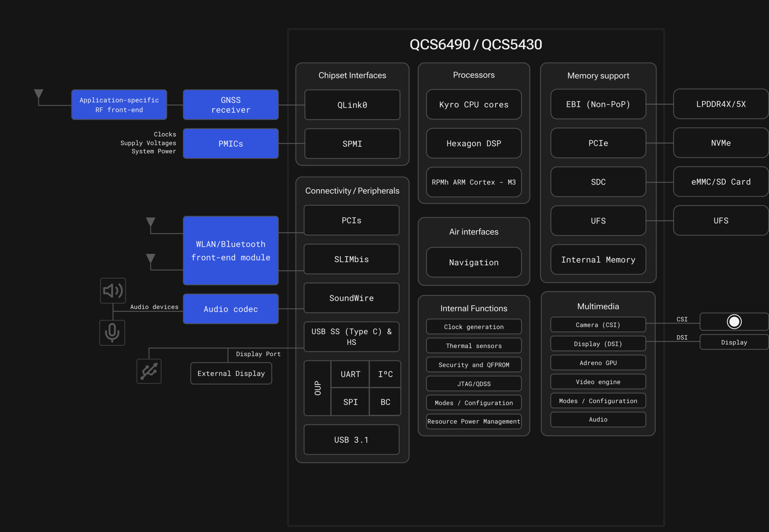Select the I²C cell

click(x=385, y=374)
